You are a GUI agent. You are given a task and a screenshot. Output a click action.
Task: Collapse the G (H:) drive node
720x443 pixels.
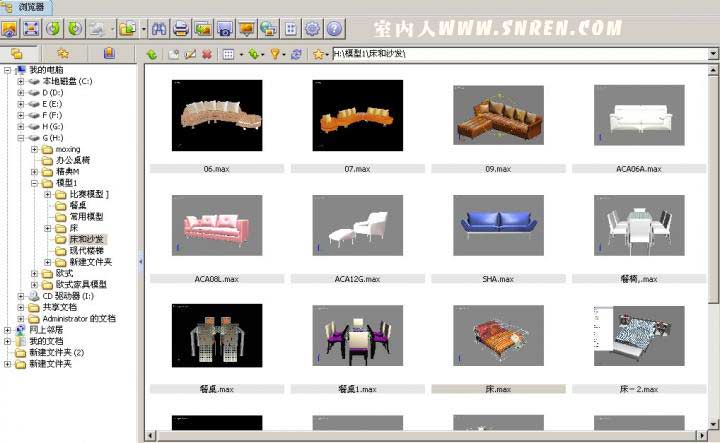pyautogui.click(x=21, y=138)
